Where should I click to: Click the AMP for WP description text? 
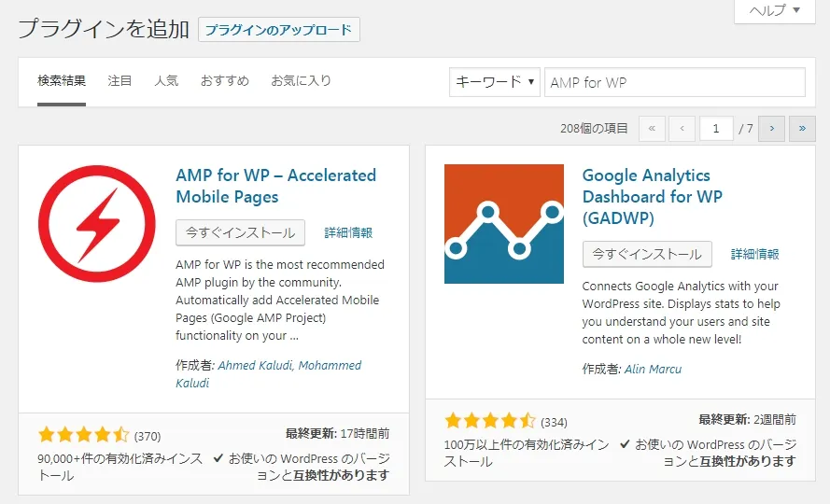[280, 300]
